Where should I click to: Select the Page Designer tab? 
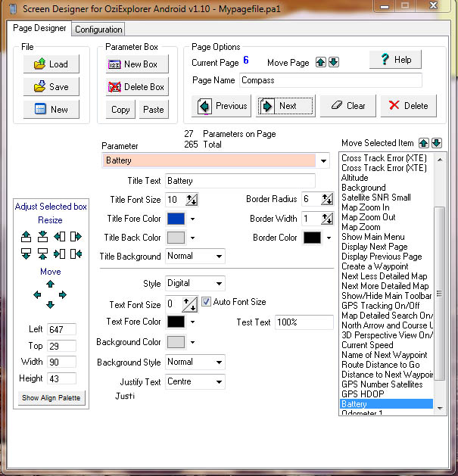pos(39,28)
